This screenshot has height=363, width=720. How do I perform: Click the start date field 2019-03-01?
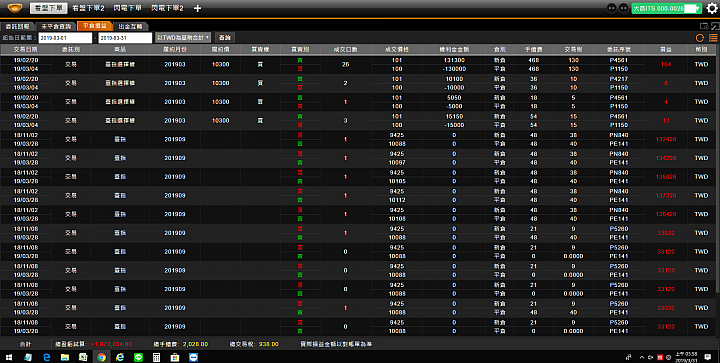[x=65, y=38]
